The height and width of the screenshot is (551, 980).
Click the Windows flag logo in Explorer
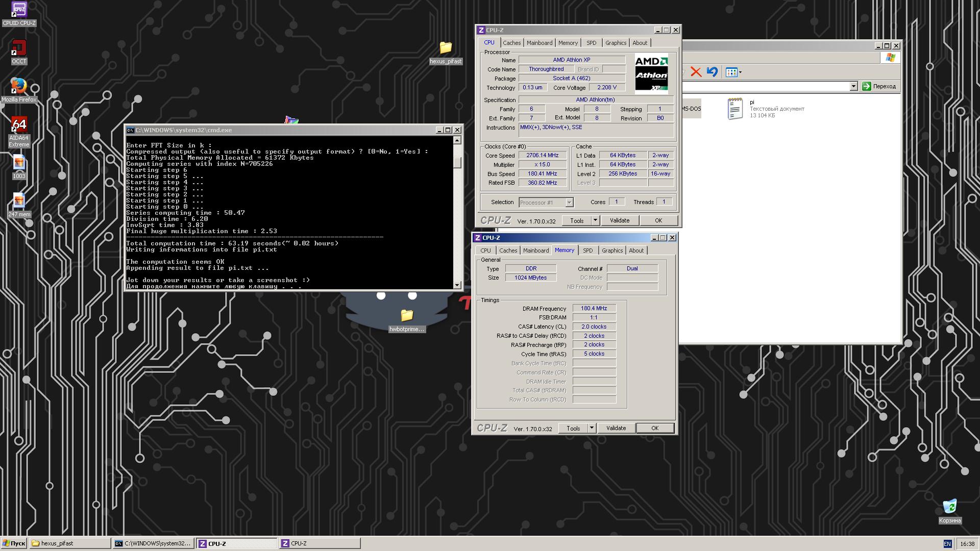pos(891,58)
